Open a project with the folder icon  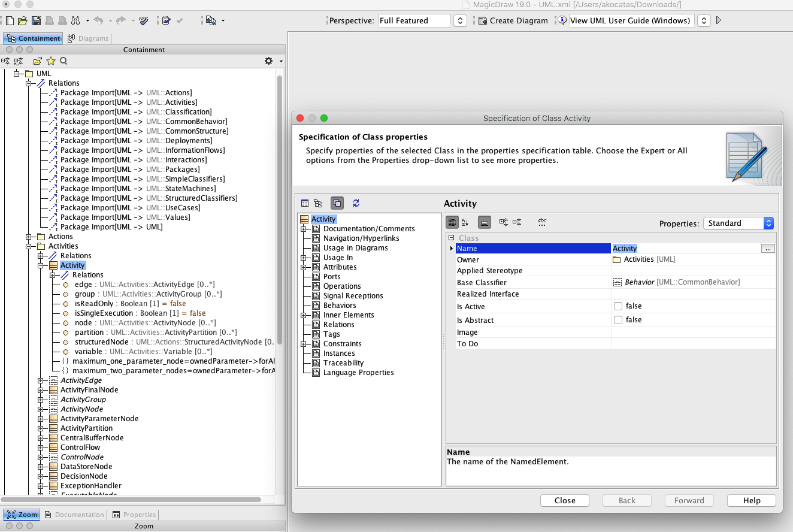click(x=23, y=20)
